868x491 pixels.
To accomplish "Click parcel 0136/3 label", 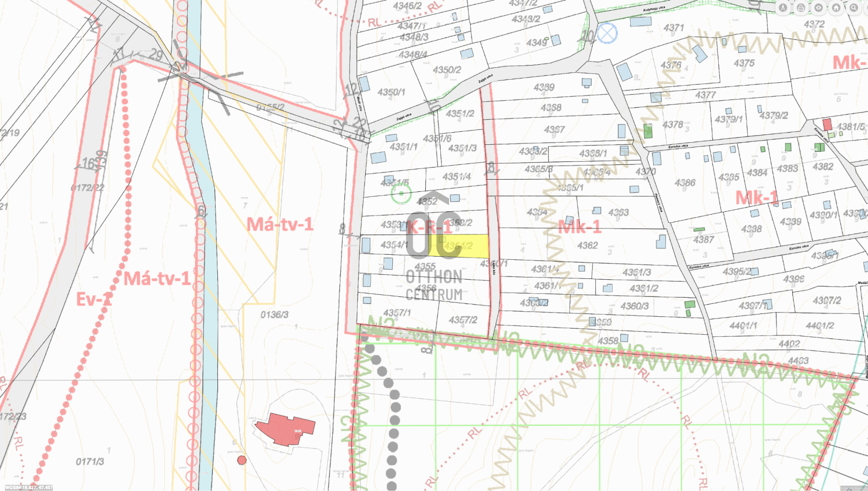I will (x=274, y=314).
